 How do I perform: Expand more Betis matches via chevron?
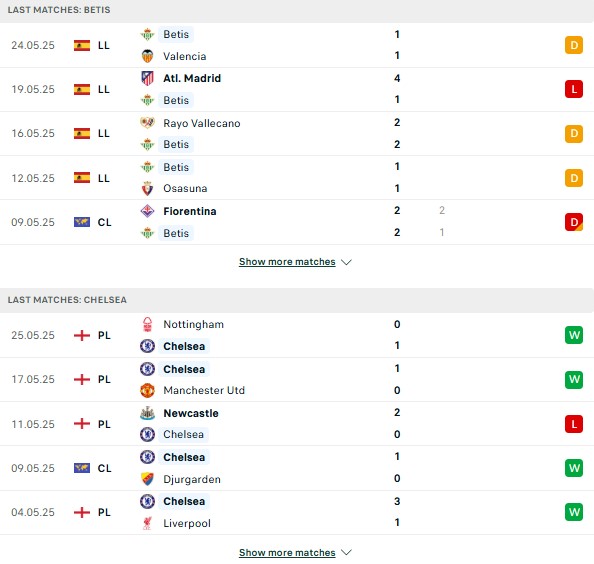(x=346, y=262)
